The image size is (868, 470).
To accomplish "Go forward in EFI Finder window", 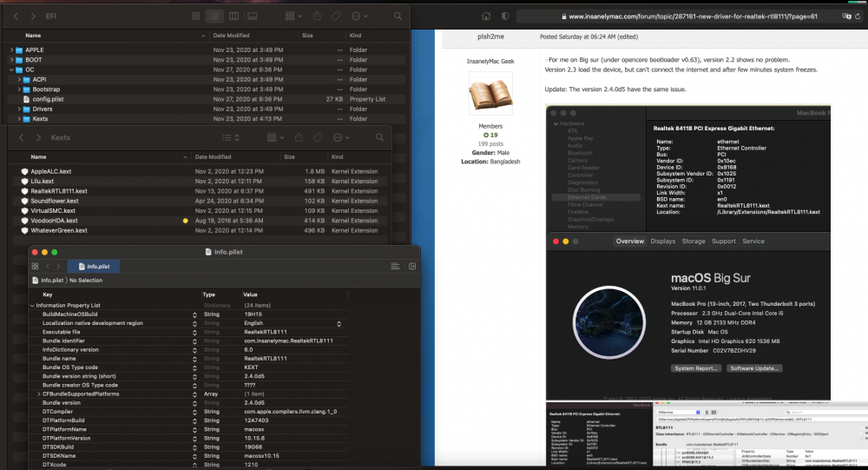I will click(x=33, y=17).
